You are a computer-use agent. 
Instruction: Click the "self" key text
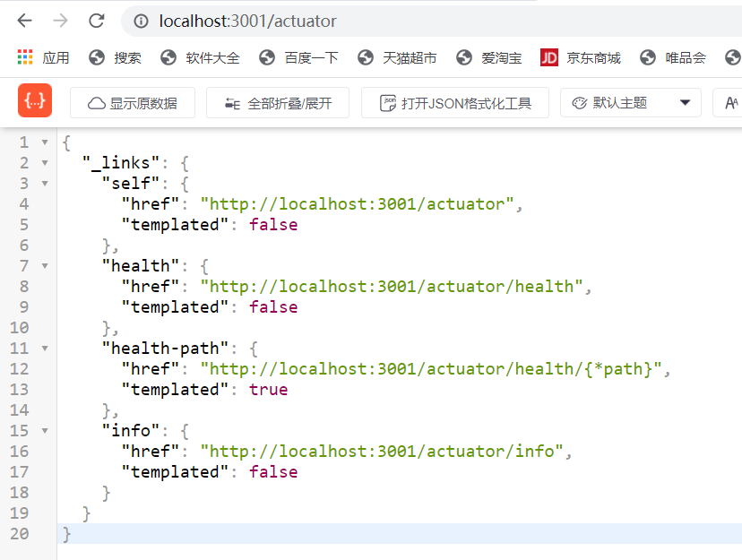coord(131,184)
